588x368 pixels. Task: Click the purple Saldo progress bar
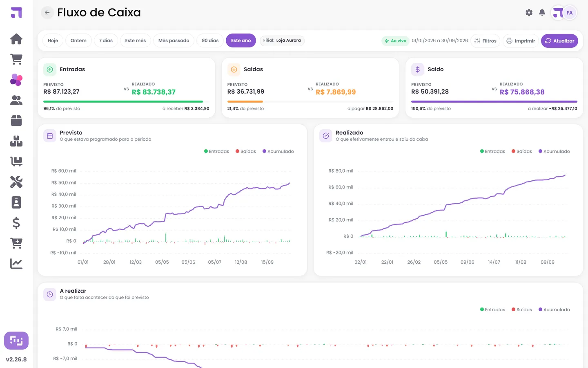tap(494, 101)
